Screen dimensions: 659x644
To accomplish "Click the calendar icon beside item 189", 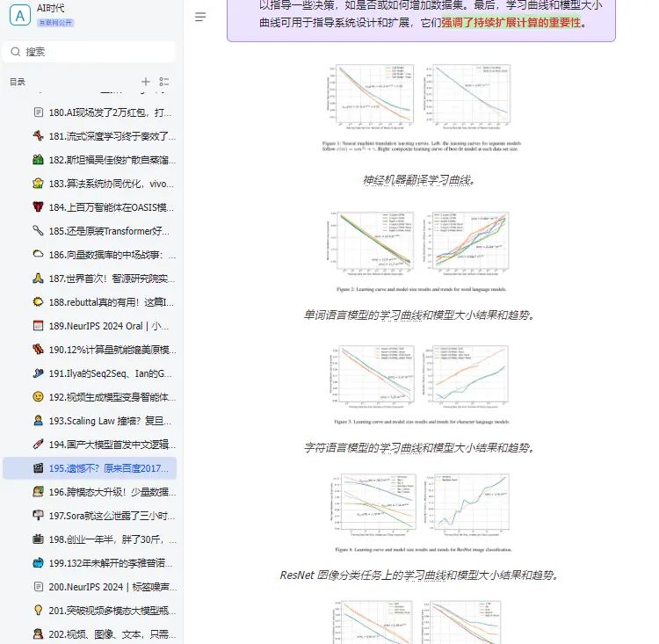I will (38, 326).
